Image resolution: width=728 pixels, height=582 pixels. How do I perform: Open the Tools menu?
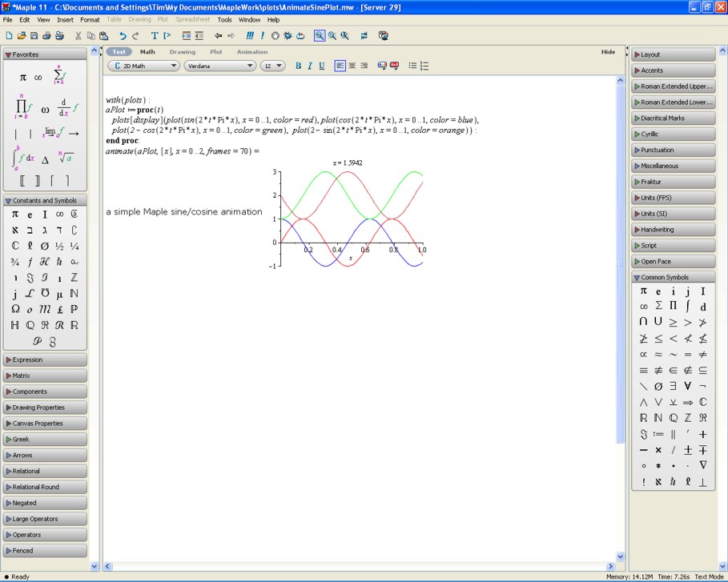pos(224,20)
